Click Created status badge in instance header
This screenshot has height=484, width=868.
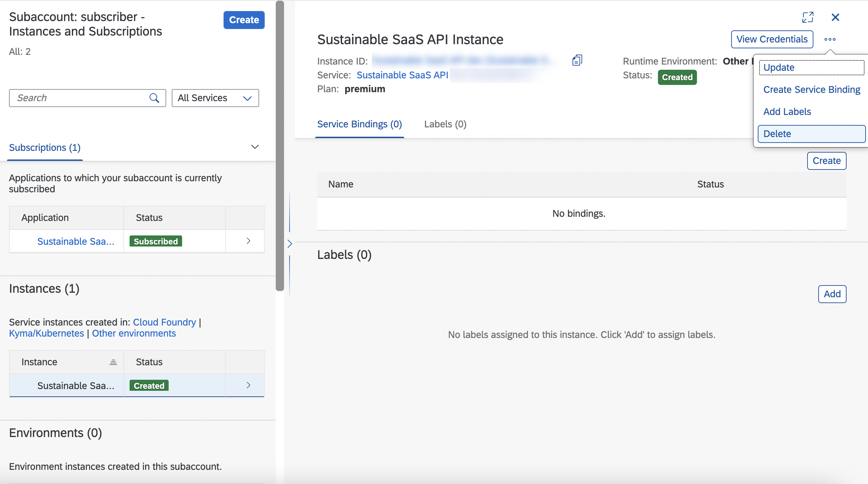click(677, 77)
